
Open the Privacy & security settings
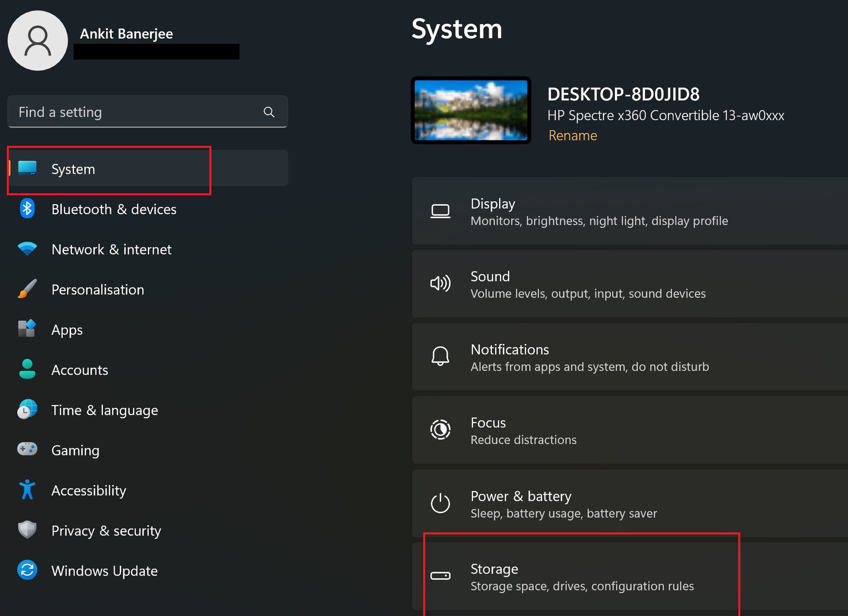click(106, 530)
